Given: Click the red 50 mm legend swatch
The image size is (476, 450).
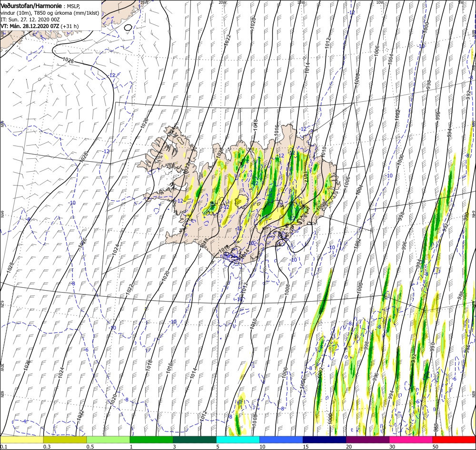Looking at the screenshot, I should [x=454, y=440].
